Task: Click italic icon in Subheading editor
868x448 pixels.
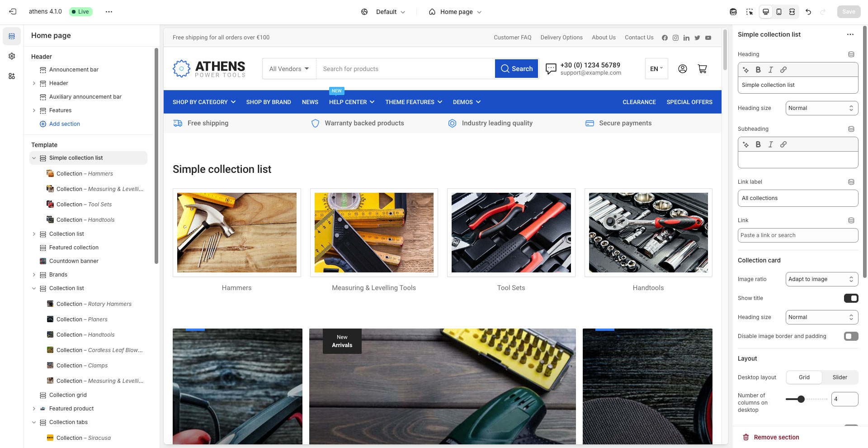Action: click(x=771, y=144)
